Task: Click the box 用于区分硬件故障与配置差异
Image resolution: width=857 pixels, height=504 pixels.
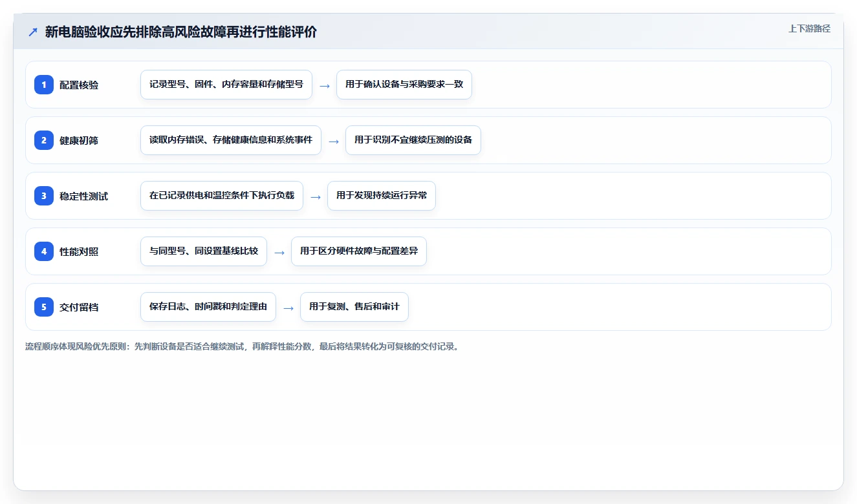Action: pos(359,251)
